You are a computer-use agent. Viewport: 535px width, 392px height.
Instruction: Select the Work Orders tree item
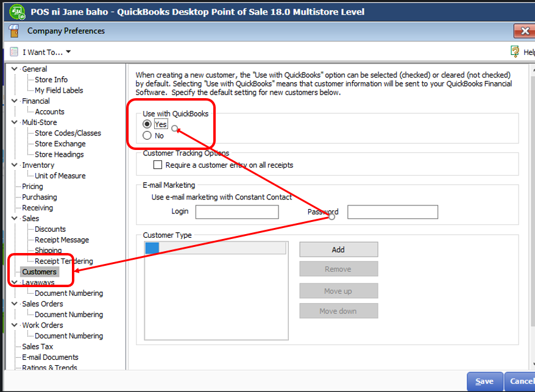43,325
